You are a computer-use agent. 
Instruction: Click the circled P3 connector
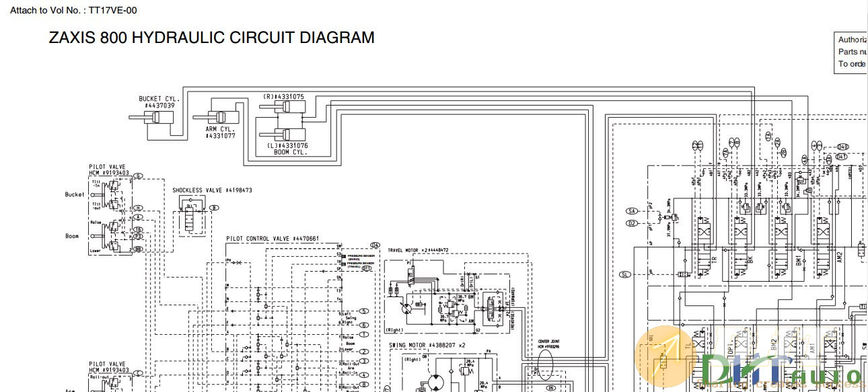[137, 237]
